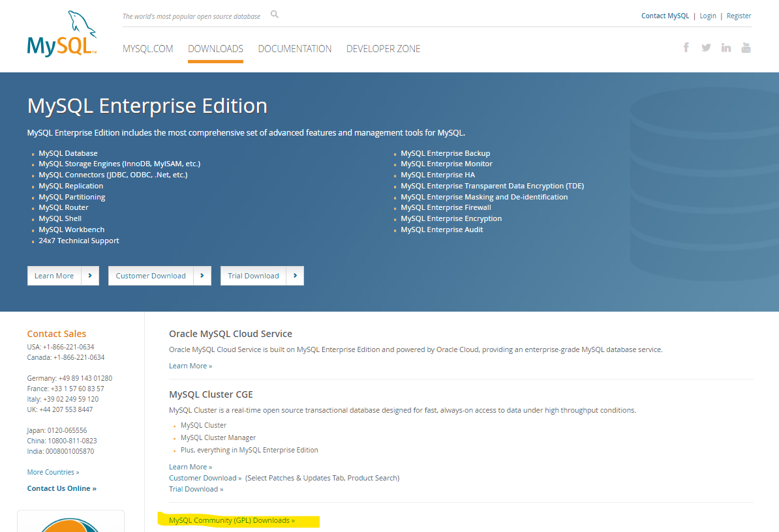Switch to DEVELOPER ZONE tab
The width and height of the screenshot is (779, 532).
[383, 49]
